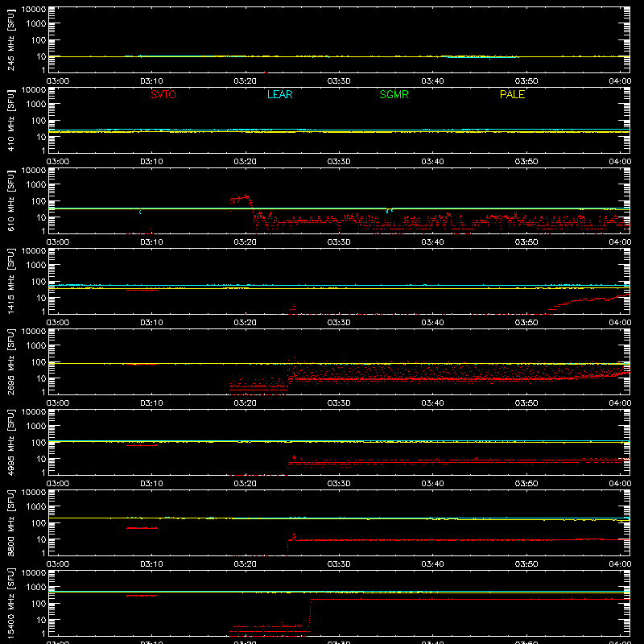Click the 03:30 tick label below 610 MHz panel
The width and height of the screenshot is (644, 644).
(x=339, y=242)
